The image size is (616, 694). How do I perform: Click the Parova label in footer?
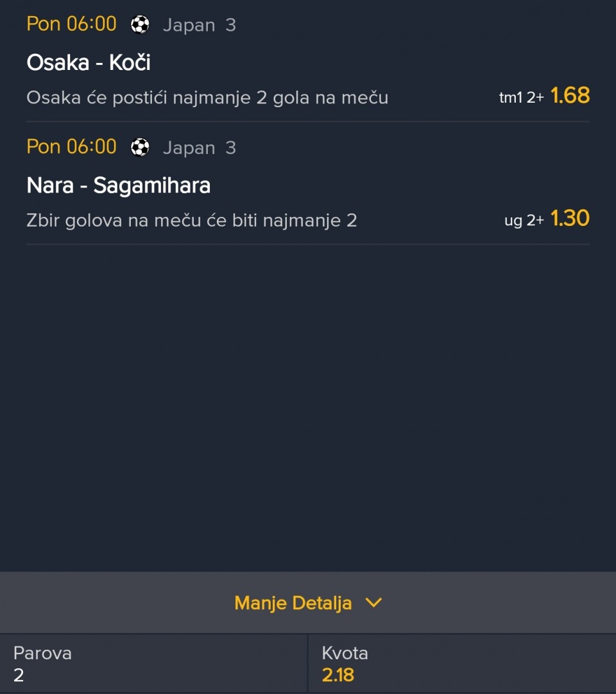pyautogui.click(x=42, y=654)
